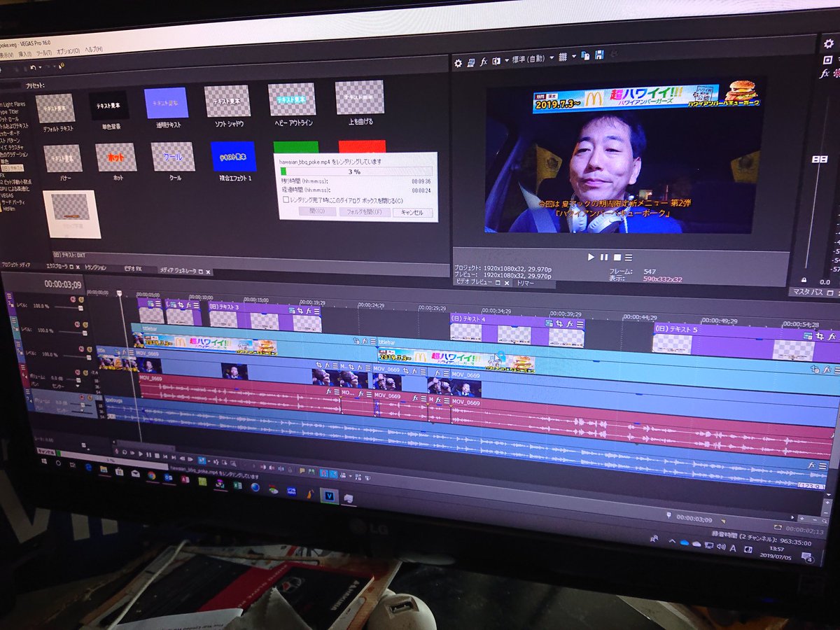The width and height of the screenshot is (840, 630).
Task: Open the ヘルプ(H) menu
Action: coord(93,50)
